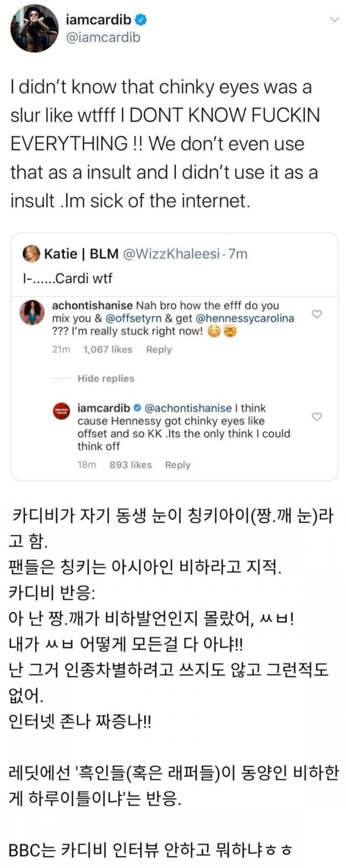Click iamcardib's profile picture at the top

35,28
